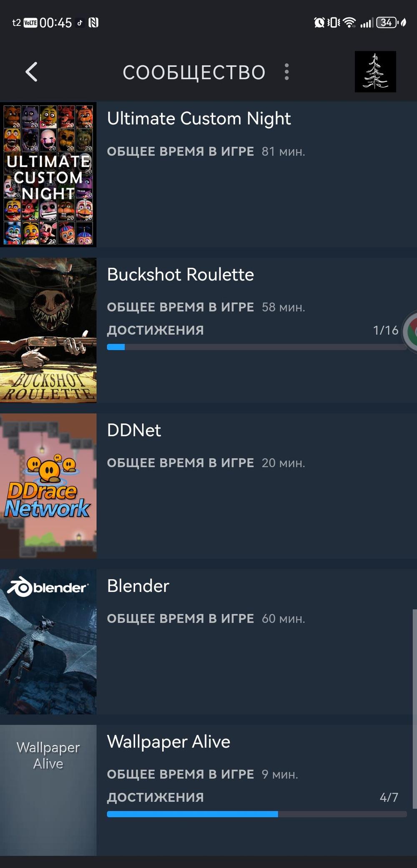Image resolution: width=417 pixels, height=868 pixels.
Task: Tap the battery indicator icon
Action: [387, 23]
